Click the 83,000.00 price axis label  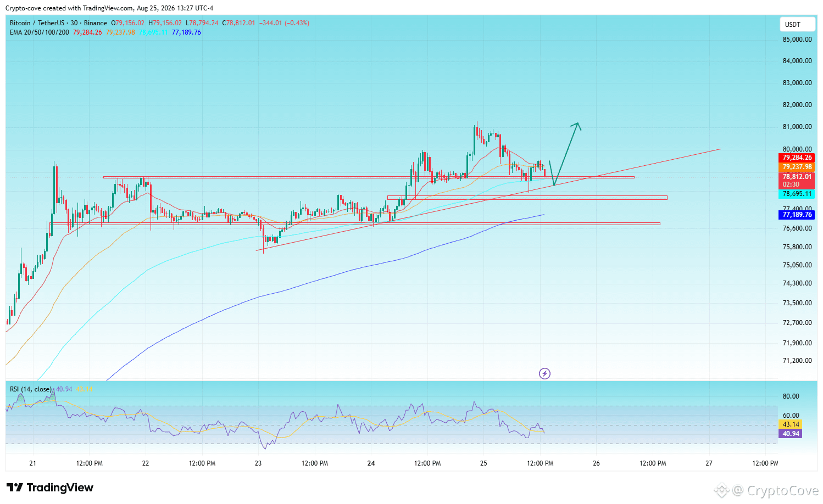[797, 83]
